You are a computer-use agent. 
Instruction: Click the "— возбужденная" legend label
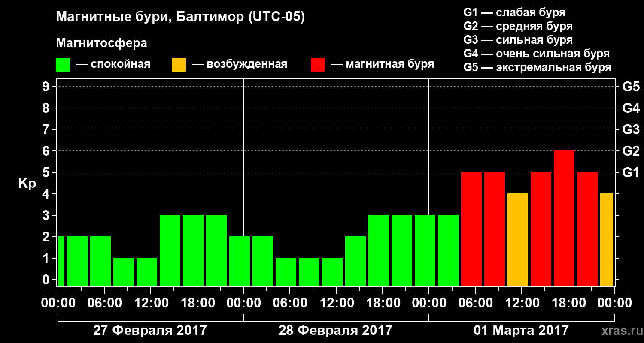[x=240, y=65]
